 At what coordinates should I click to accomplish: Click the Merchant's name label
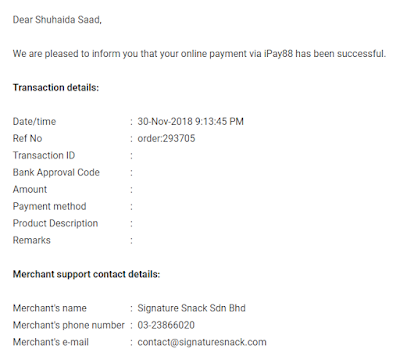(x=50, y=308)
